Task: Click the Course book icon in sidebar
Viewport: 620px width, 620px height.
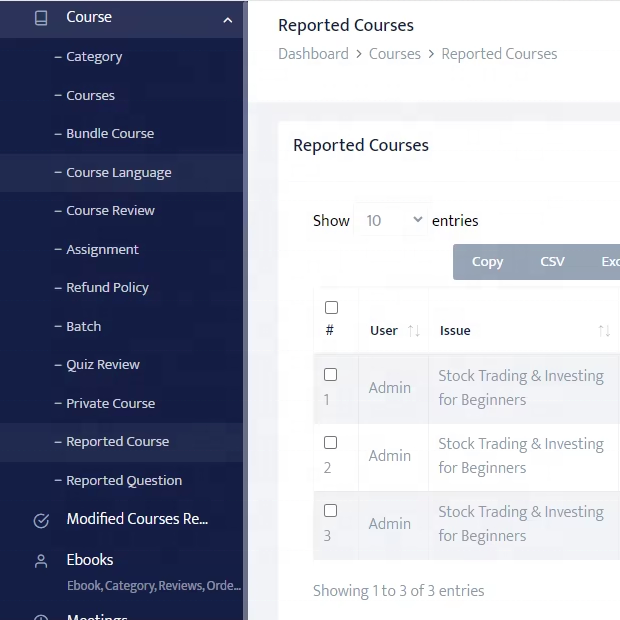Action: click(41, 18)
